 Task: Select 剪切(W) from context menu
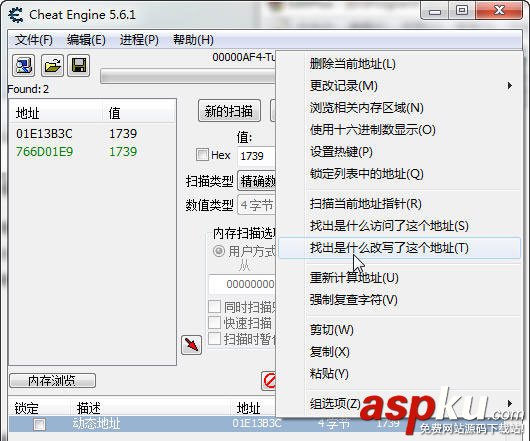399,330
